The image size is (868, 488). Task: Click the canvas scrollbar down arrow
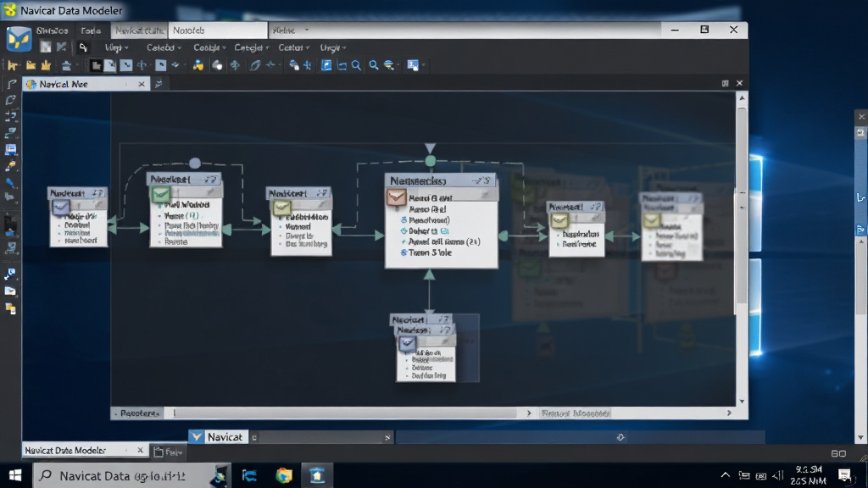click(x=742, y=401)
